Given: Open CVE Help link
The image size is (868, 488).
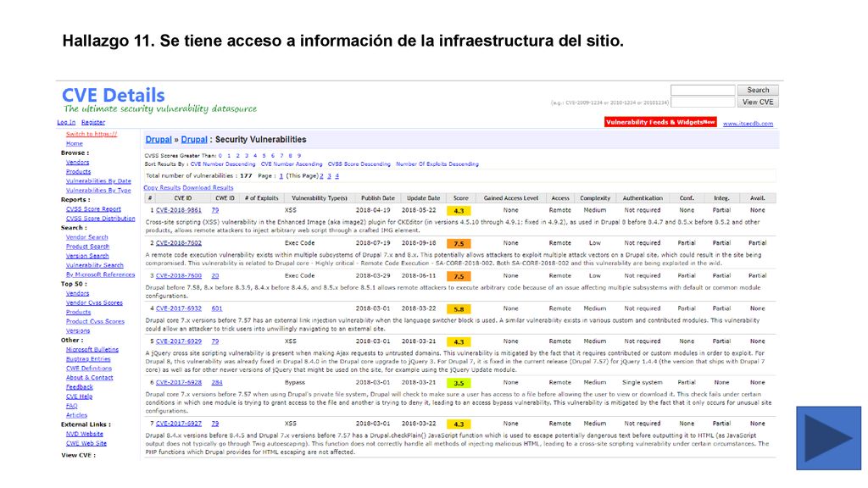Looking at the screenshot, I should 79,396.
